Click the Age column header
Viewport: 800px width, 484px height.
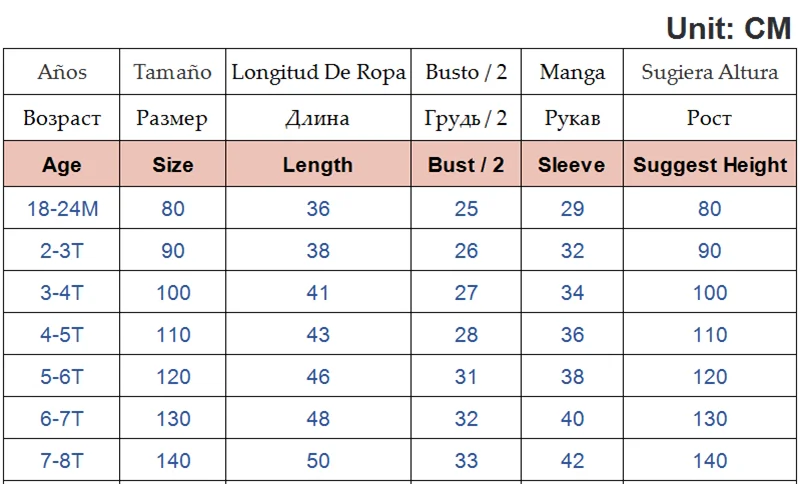pyautogui.click(x=62, y=165)
